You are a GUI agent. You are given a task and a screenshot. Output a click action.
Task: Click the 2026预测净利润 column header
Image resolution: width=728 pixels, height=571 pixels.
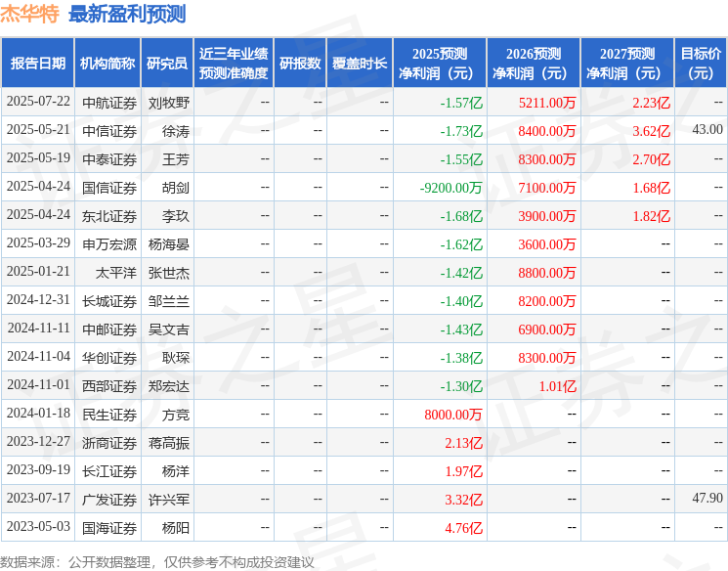click(x=533, y=64)
